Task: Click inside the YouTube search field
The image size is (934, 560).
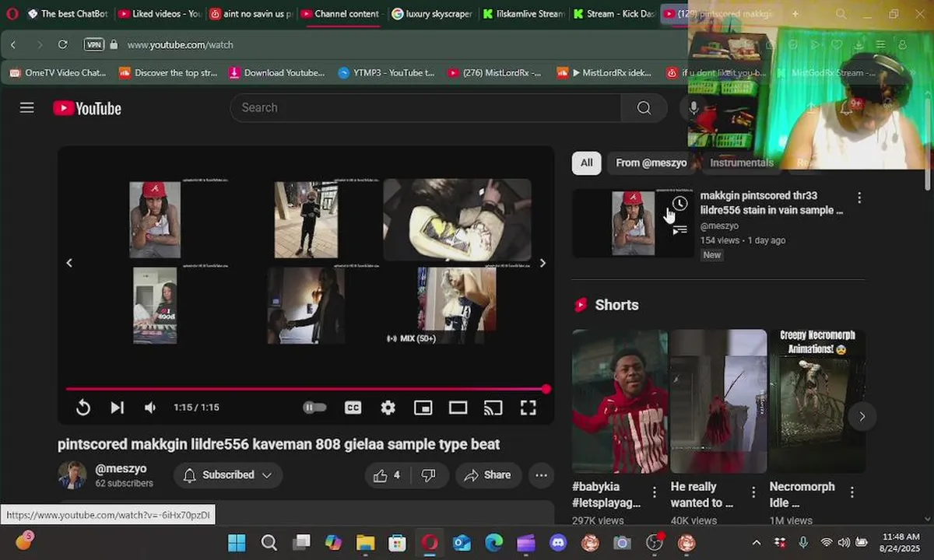Action: click(x=425, y=108)
